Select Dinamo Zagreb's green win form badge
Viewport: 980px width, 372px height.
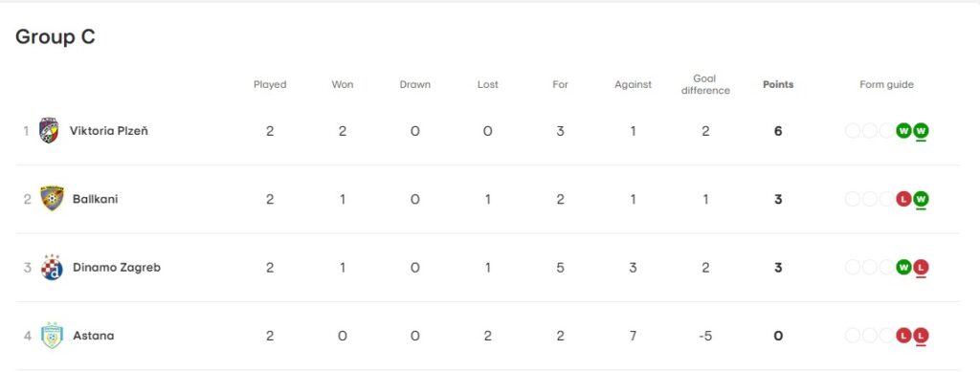point(903,267)
